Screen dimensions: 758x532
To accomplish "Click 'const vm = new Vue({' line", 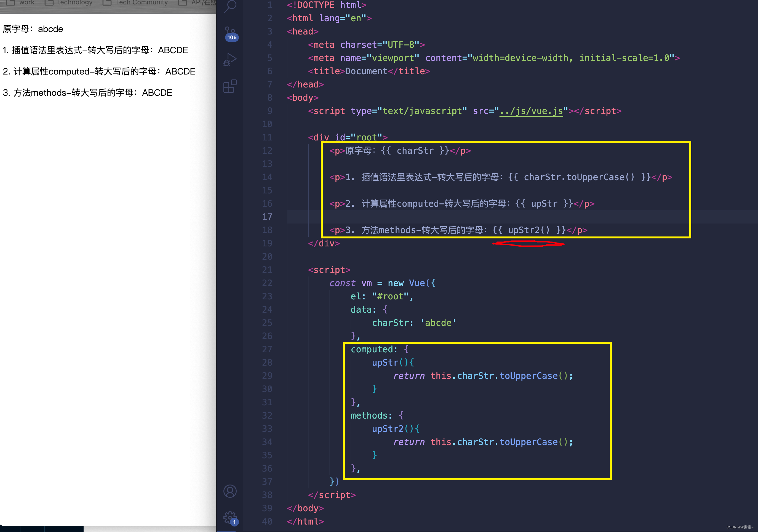I will click(x=382, y=283).
